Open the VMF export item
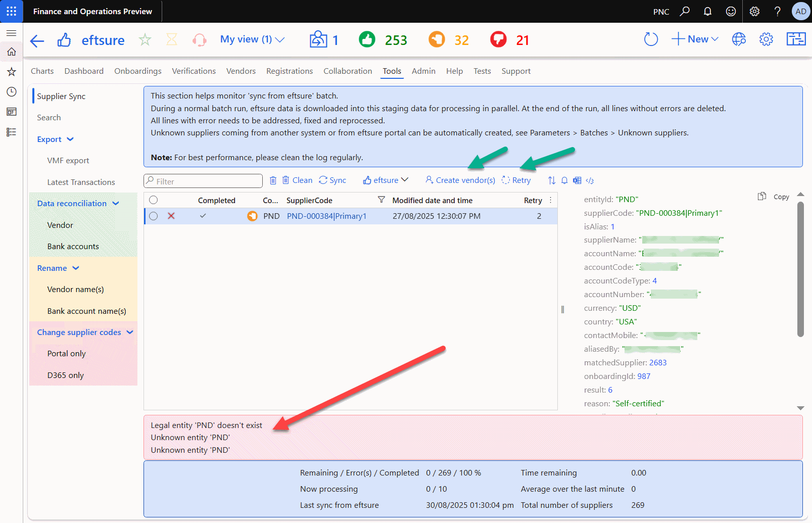 click(x=68, y=161)
